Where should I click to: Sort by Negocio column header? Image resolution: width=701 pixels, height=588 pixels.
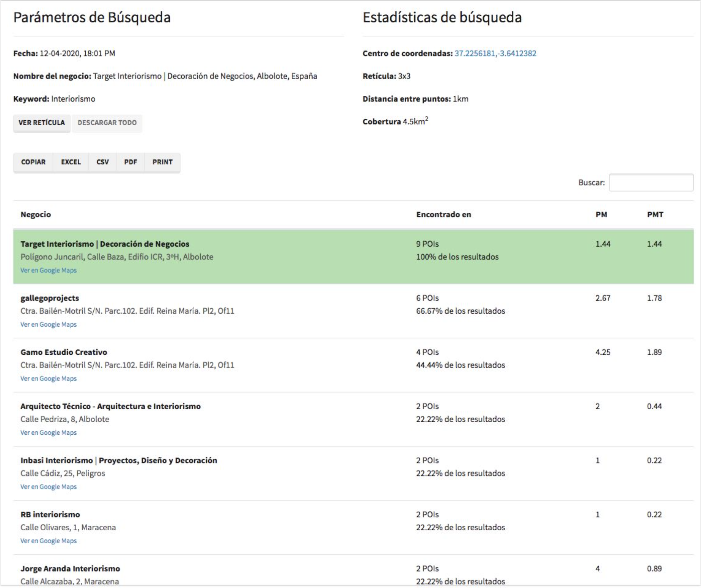coord(36,215)
